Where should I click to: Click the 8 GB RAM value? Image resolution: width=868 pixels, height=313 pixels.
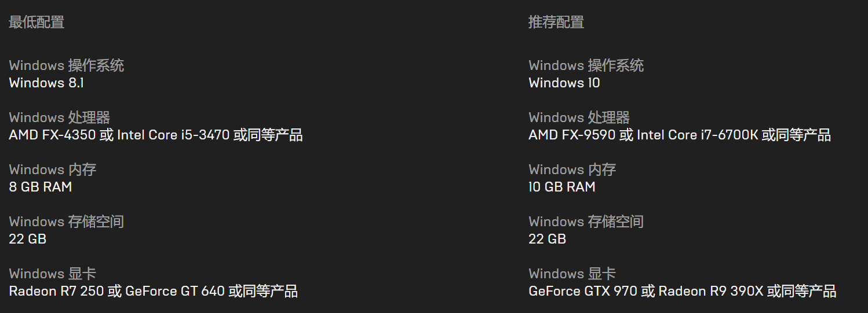41,187
